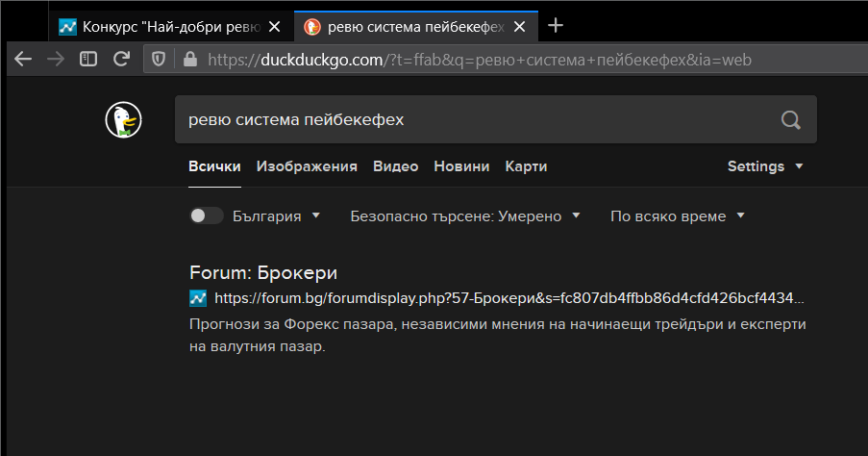Expand По всяко време time filter

pos(678,216)
